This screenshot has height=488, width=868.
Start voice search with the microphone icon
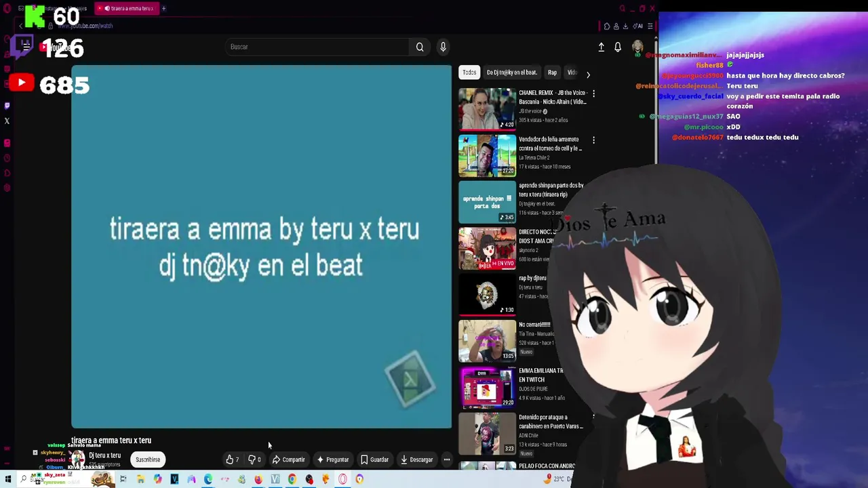(443, 47)
